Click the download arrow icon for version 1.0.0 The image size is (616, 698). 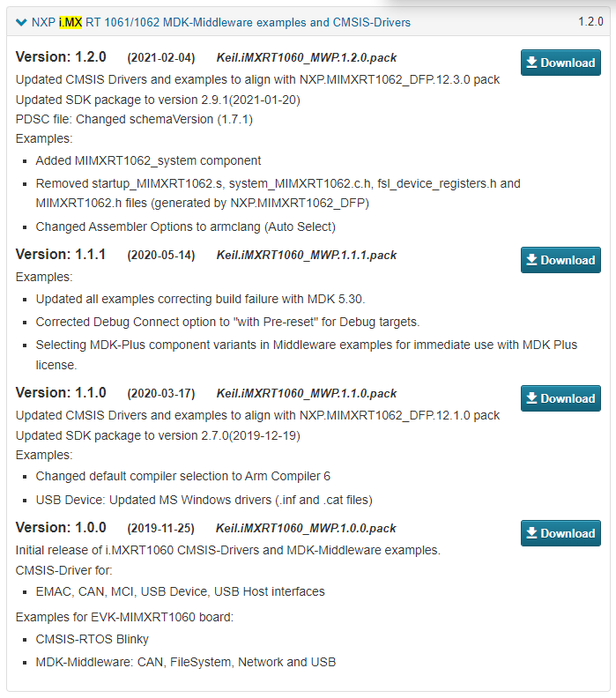(531, 533)
